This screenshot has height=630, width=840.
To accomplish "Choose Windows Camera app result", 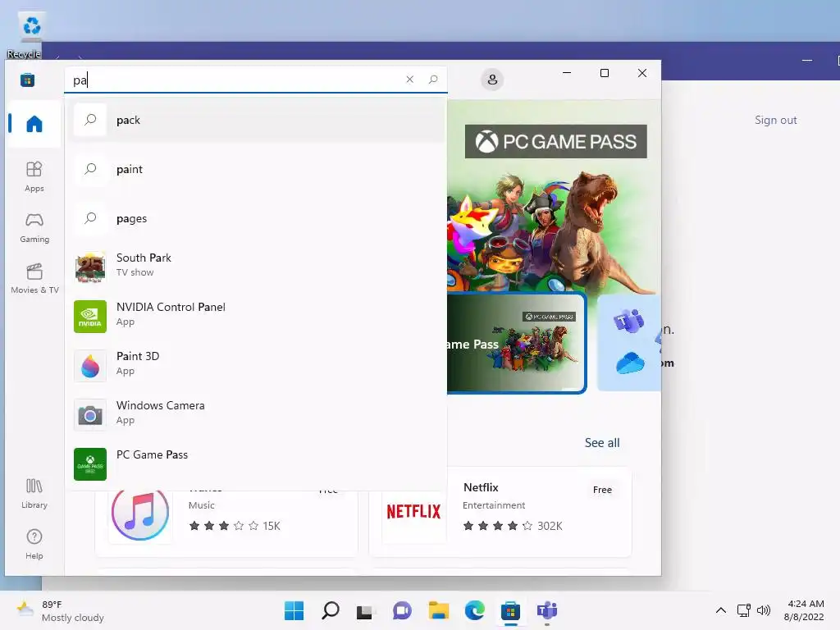I will pyautogui.click(x=256, y=415).
